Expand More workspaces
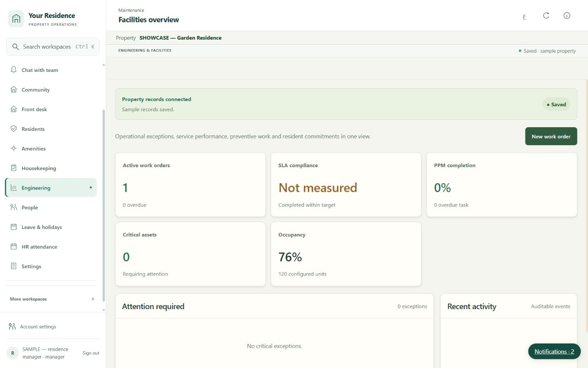The image size is (588, 368). (52, 299)
